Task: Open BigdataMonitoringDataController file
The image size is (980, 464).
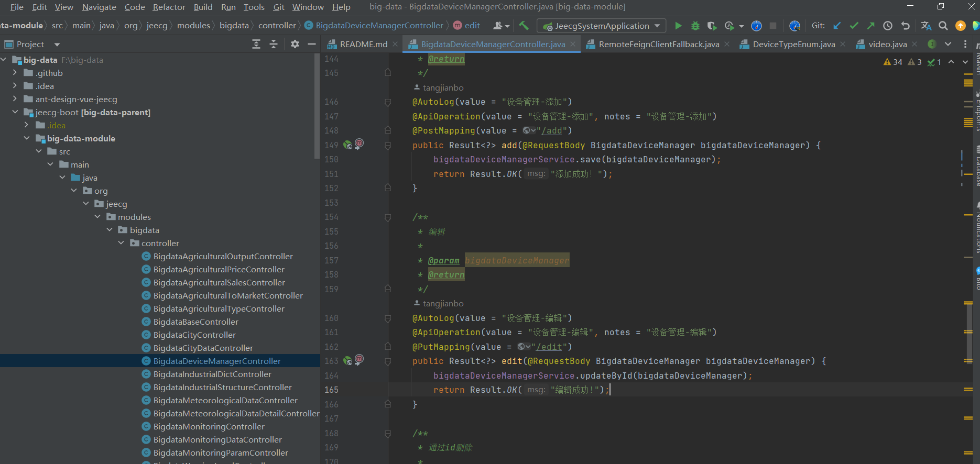Action: coord(217,439)
